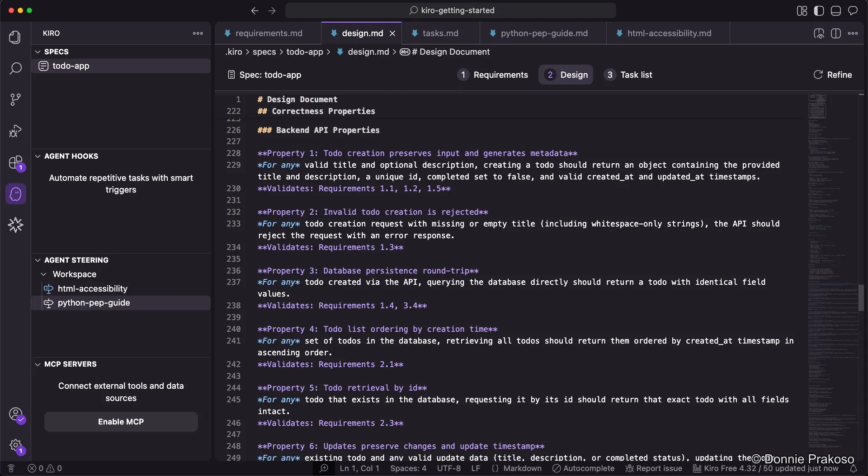Split the editor for design.md

tap(836, 33)
